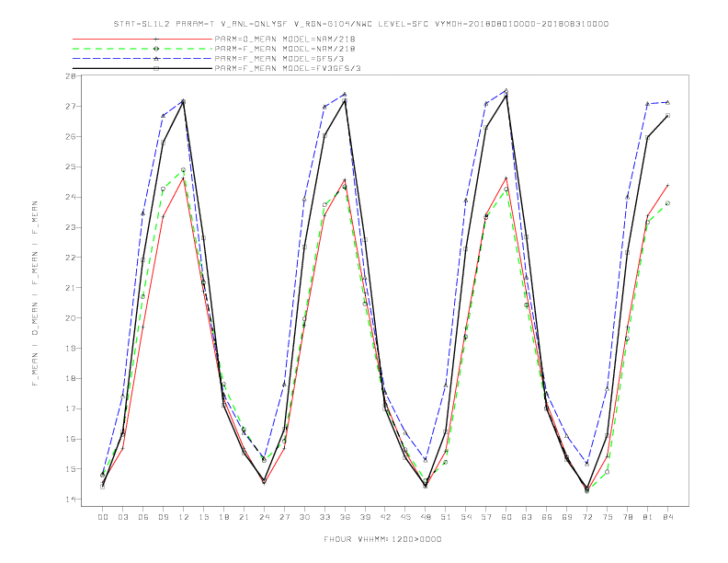Click x-axis tick label 30

(304, 517)
